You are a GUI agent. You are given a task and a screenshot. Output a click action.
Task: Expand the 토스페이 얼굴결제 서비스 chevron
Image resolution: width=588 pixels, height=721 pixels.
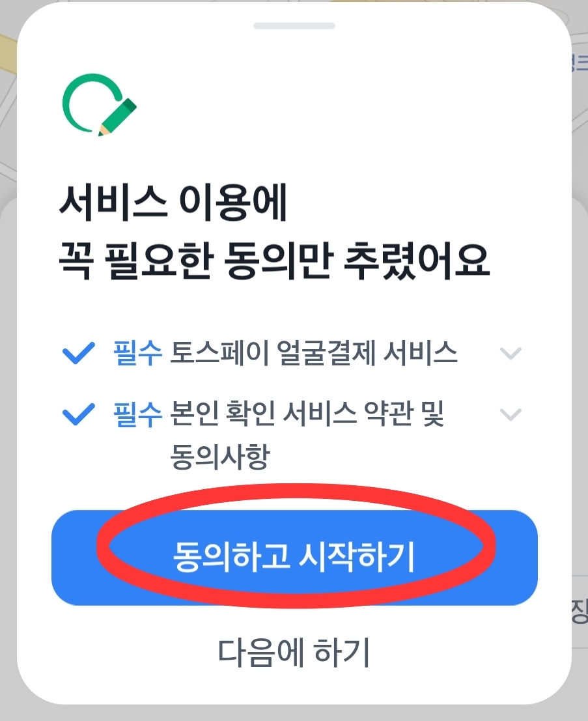click(x=511, y=353)
